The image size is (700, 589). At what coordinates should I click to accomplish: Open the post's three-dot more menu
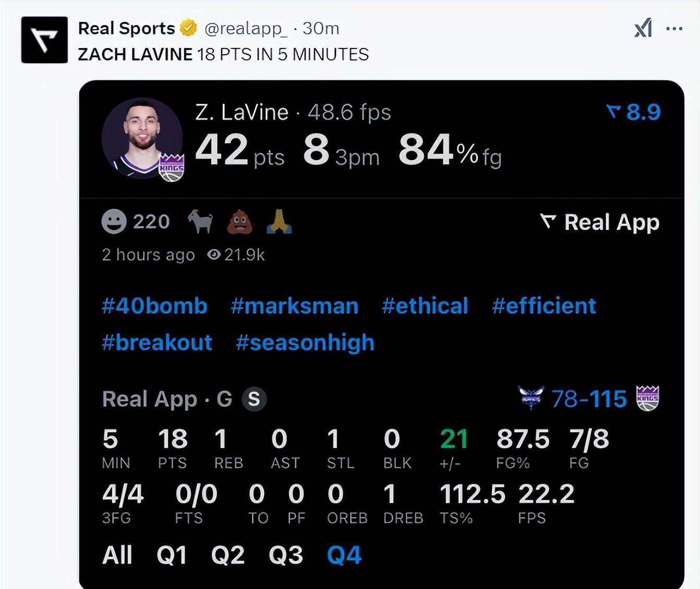click(x=674, y=29)
